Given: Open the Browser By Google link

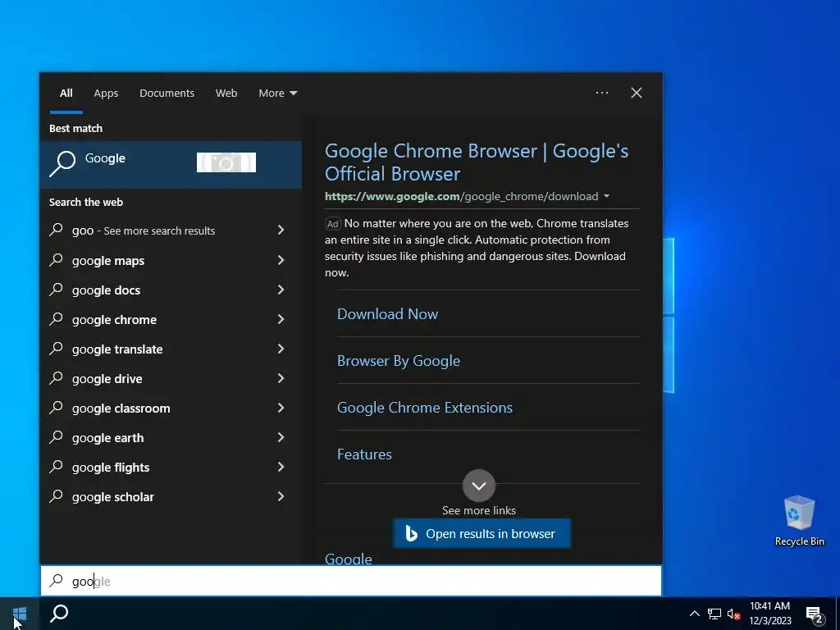Looking at the screenshot, I should click(398, 361).
